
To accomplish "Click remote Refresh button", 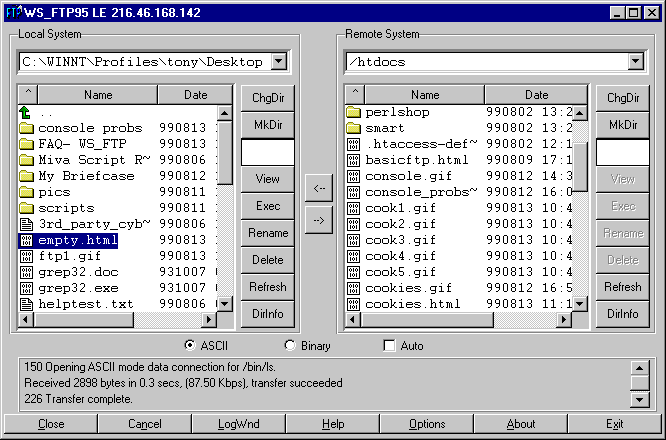I will pos(623,287).
